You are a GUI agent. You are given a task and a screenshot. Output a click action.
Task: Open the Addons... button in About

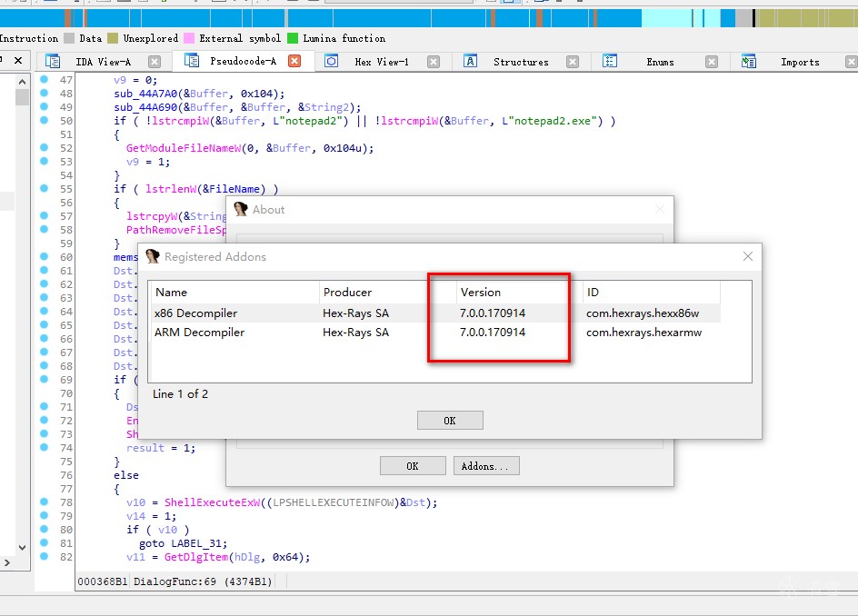pyautogui.click(x=486, y=465)
